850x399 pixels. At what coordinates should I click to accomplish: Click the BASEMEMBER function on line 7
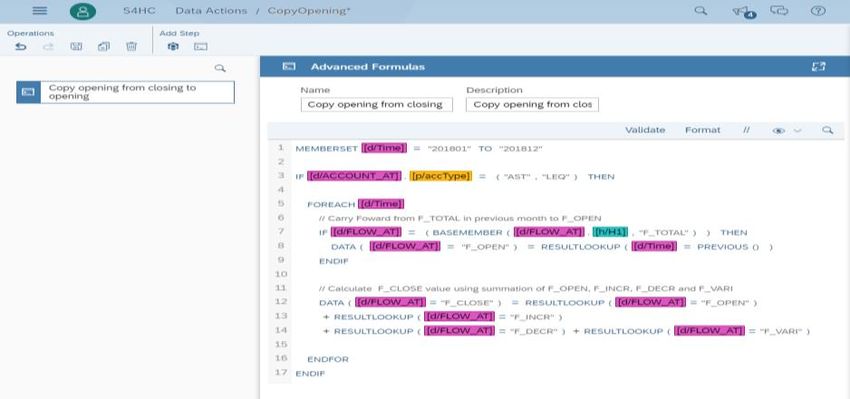(x=467, y=232)
